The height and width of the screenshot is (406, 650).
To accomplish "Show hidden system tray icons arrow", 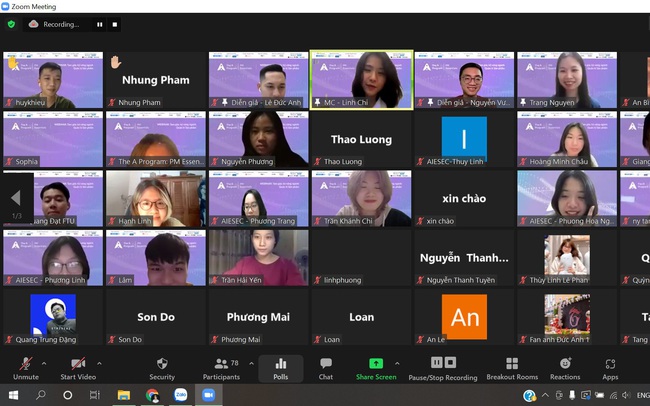I will [546, 395].
